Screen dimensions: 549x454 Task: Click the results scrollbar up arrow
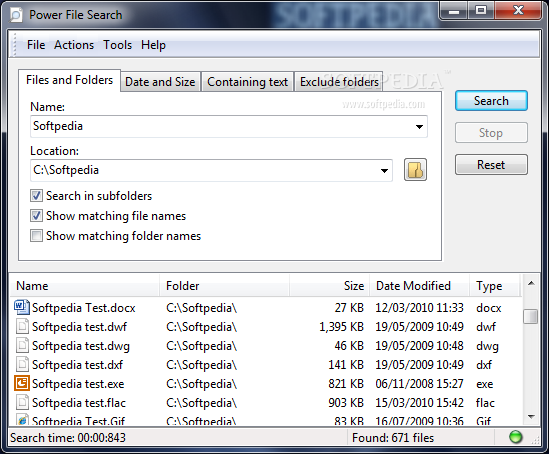(531, 284)
